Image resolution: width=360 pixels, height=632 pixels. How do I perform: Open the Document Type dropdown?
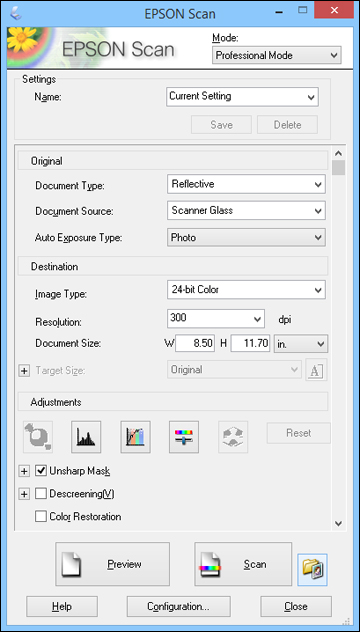246,184
